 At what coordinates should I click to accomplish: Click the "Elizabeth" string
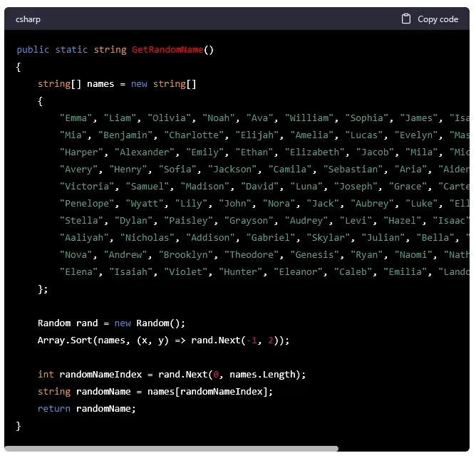click(x=315, y=152)
